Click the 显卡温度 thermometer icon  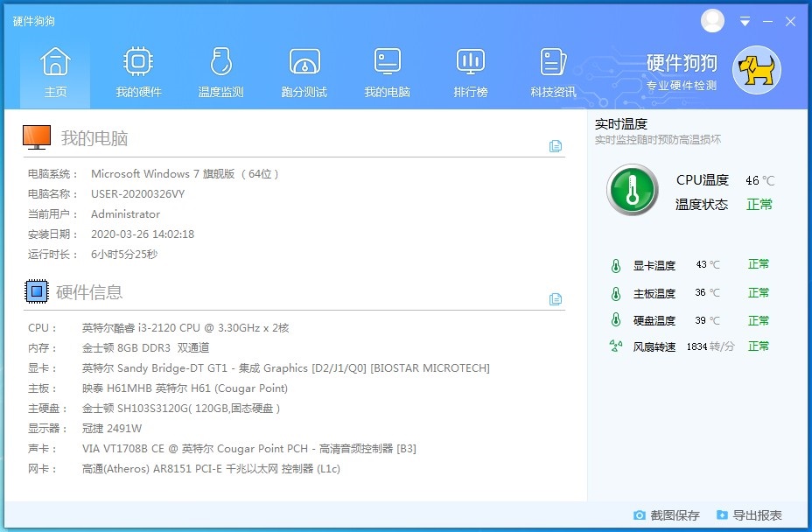(616, 265)
